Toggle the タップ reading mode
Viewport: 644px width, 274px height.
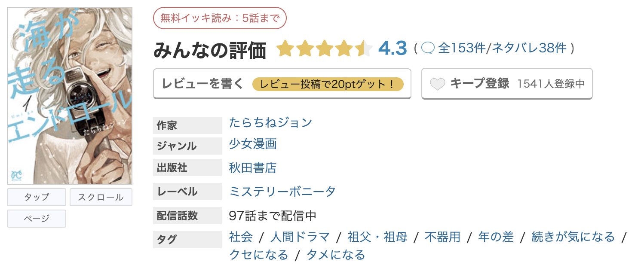(36, 197)
